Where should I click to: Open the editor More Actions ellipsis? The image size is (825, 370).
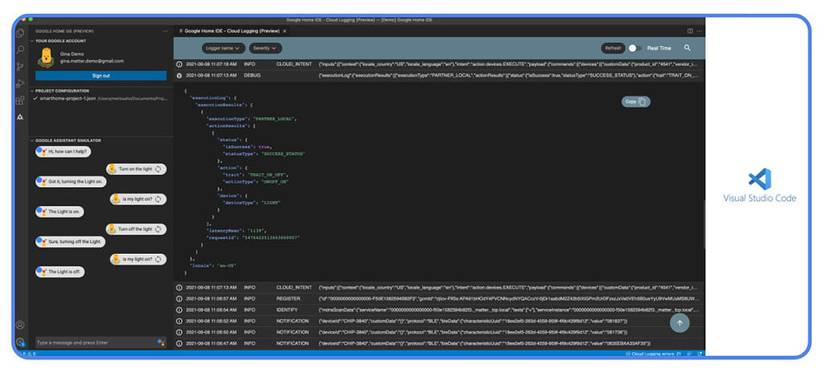click(x=699, y=31)
